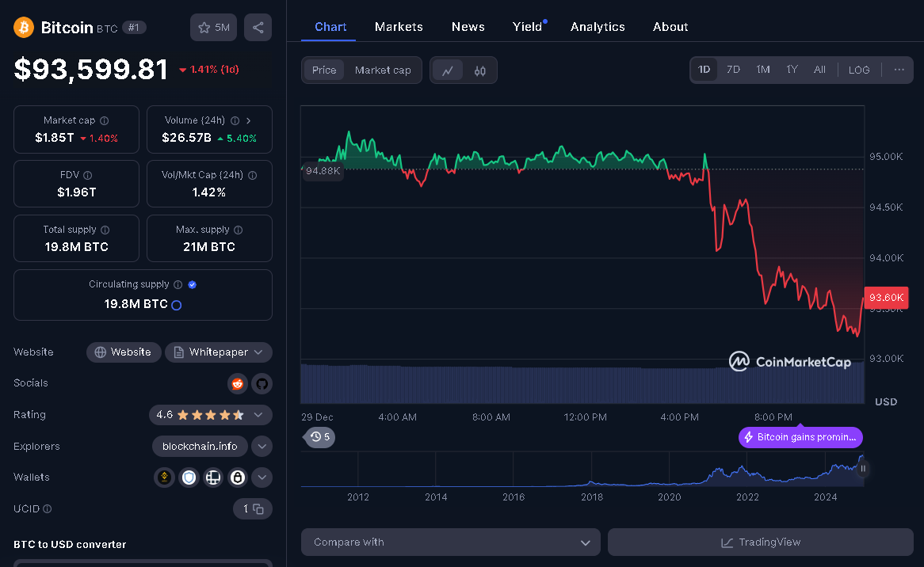The width and height of the screenshot is (924, 567).
Task: Open Bitcoin gains prominence news pill
Action: click(x=800, y=437)
